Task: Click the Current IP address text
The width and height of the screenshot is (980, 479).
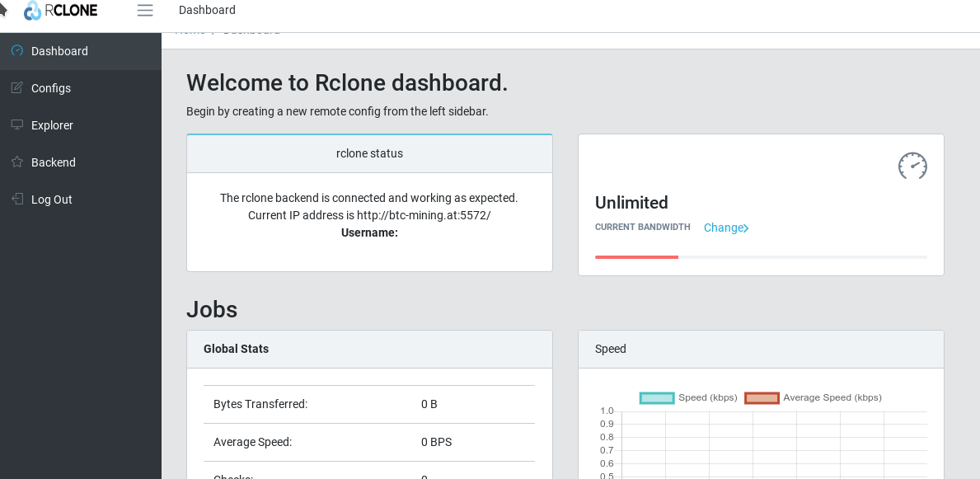Action: coord(369,215)
